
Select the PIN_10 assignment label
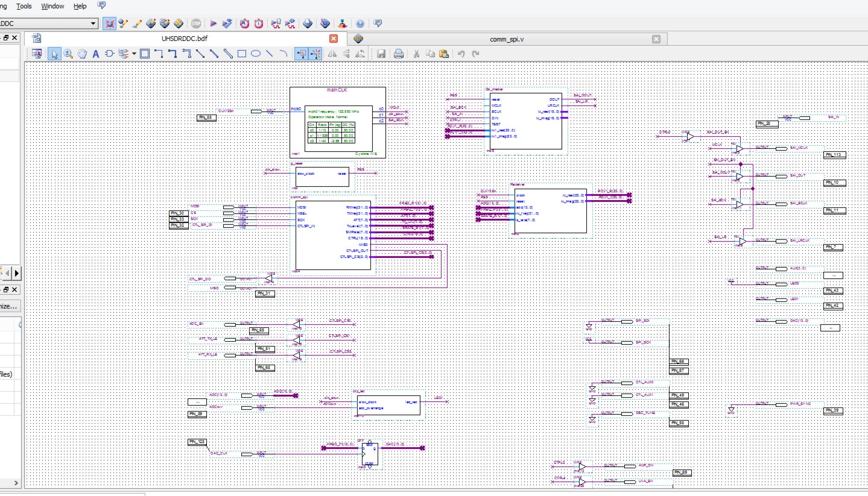coord(835,183)
